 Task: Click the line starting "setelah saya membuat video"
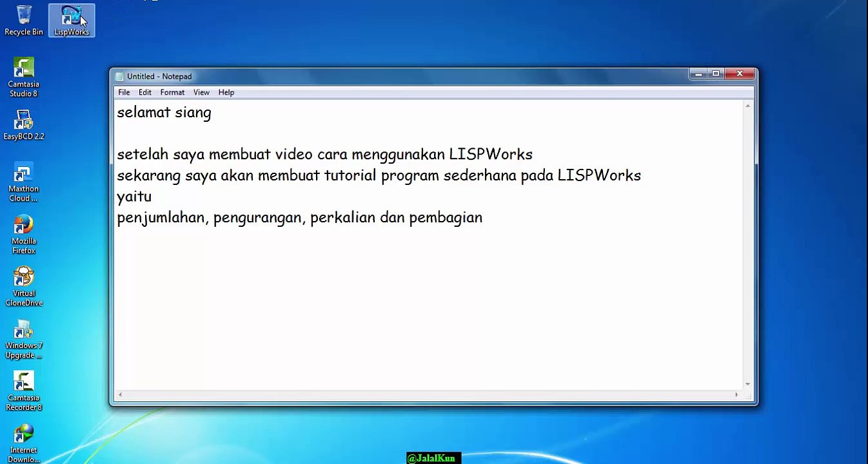click(324, 155)
